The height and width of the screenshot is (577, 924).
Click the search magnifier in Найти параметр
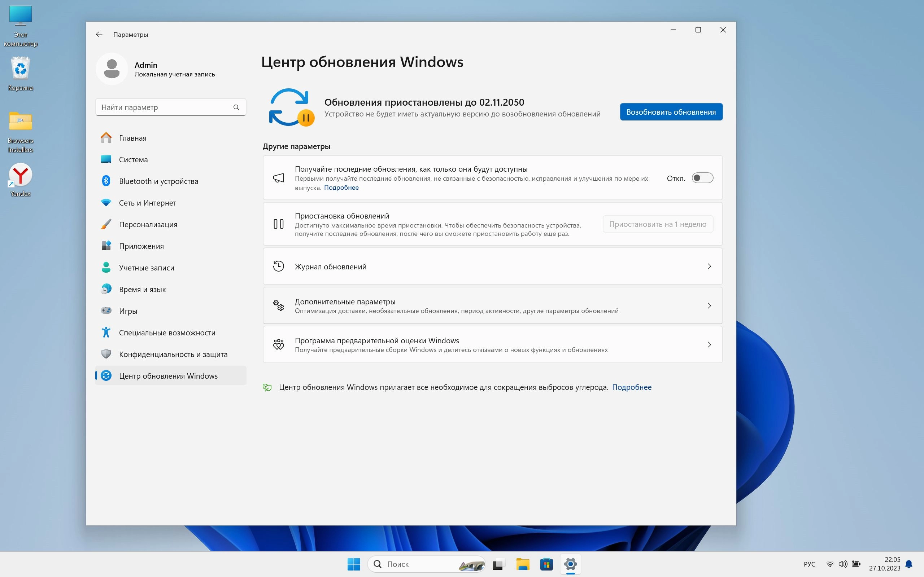[236, 107]
